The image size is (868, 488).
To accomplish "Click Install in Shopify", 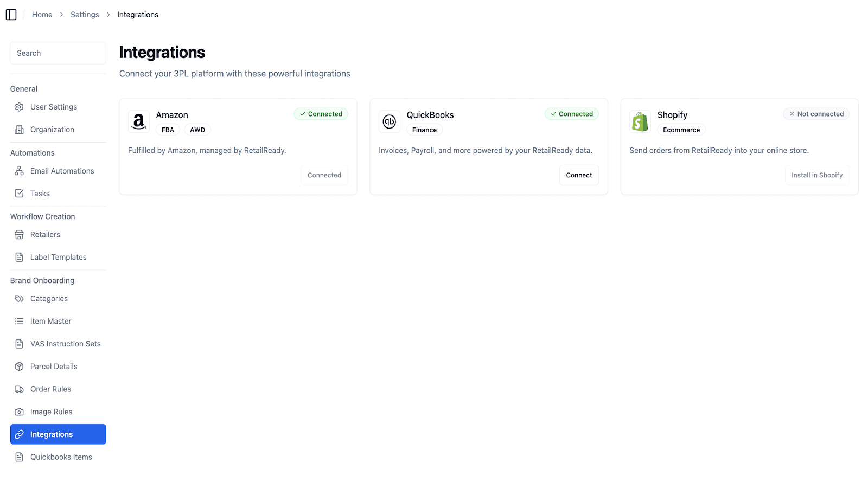I will tap(817, 175).
